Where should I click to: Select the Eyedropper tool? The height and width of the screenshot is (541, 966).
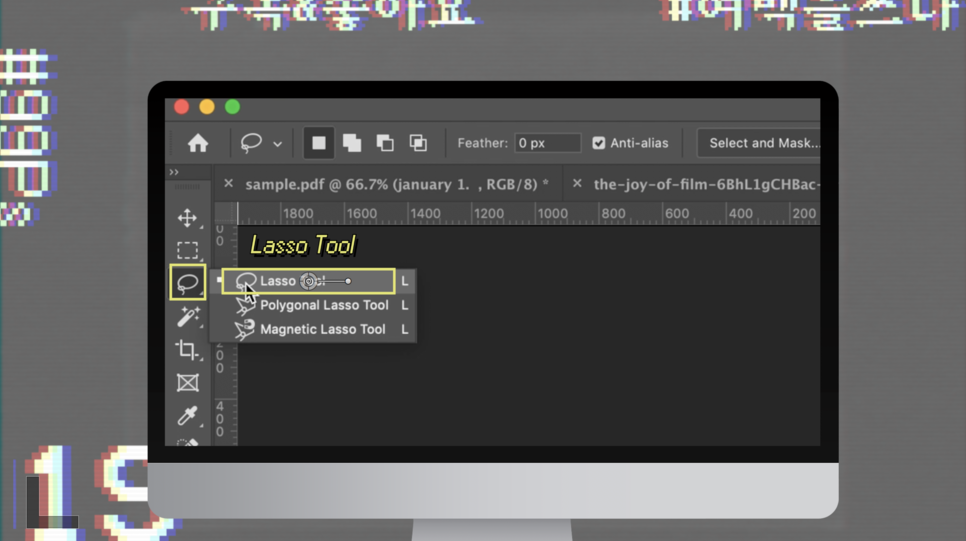click(x=187, y=416)
